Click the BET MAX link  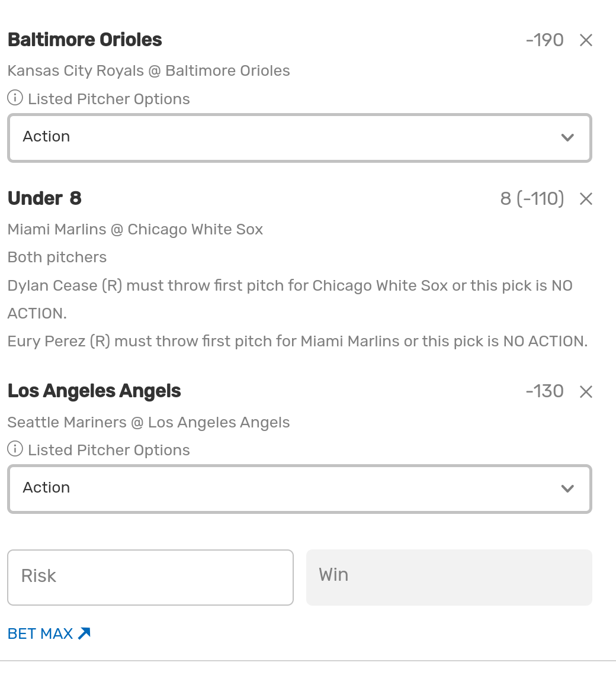40,633
